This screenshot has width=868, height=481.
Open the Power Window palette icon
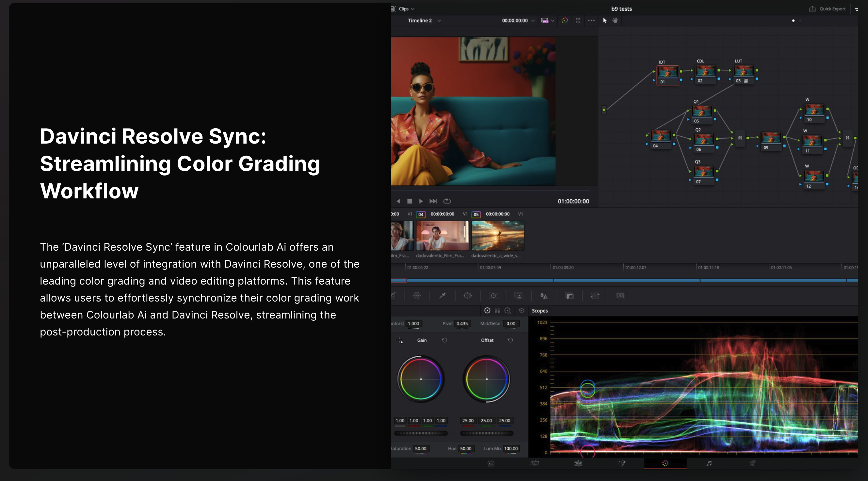point(468,296)
